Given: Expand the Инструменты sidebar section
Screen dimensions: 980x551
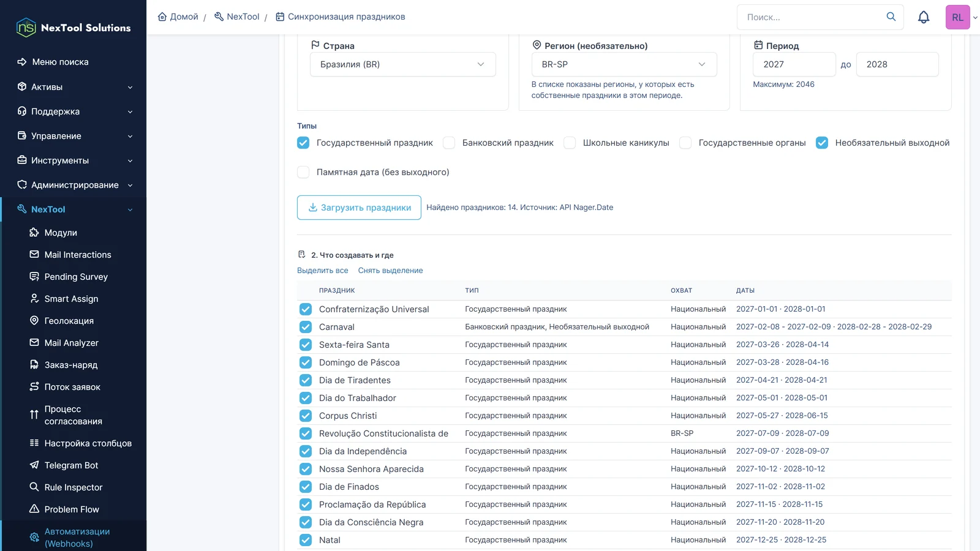Looking at the screenshot, I should tap(73, 160).
